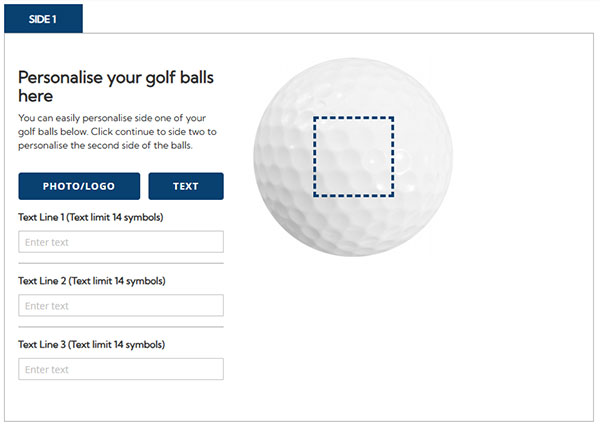Click the Text Line 1 label

(91, 217)
